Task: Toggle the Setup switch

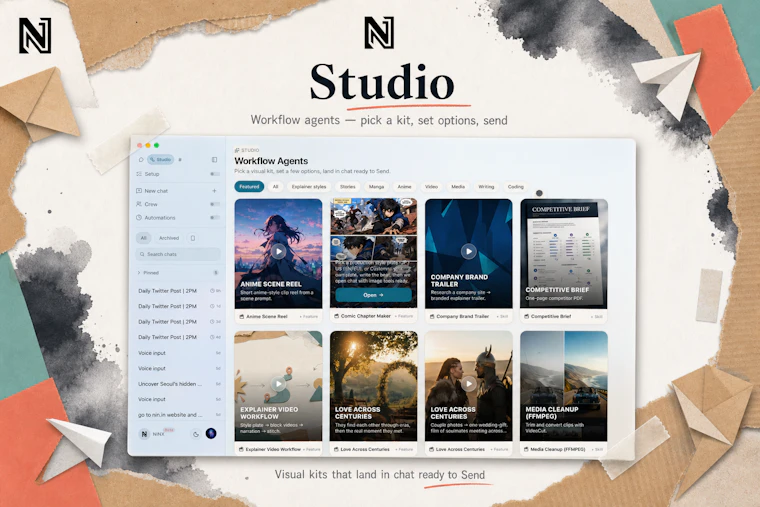Action: [215, 174]
